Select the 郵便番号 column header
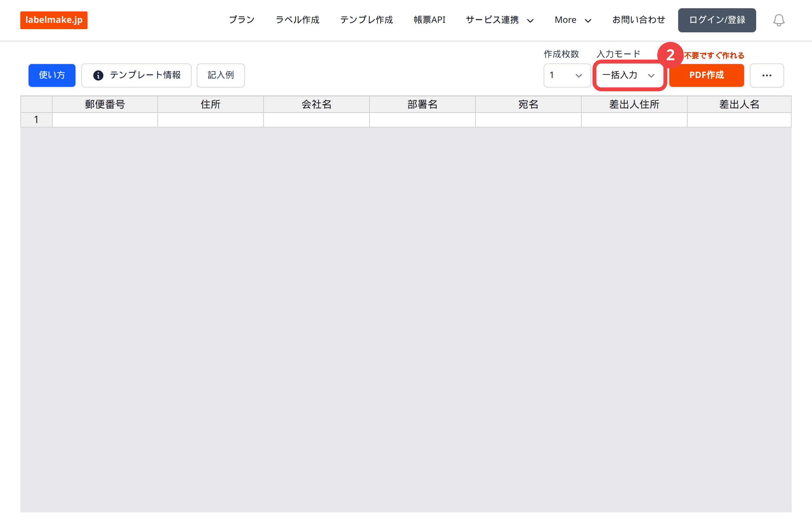The height and width of the screenshot is (520, 812). coord(105,104)
